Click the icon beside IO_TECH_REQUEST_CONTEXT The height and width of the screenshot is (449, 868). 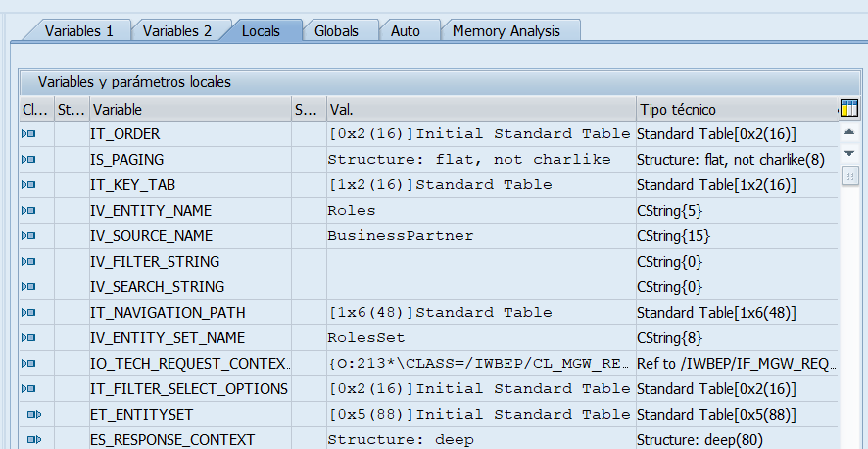(28, 364)
